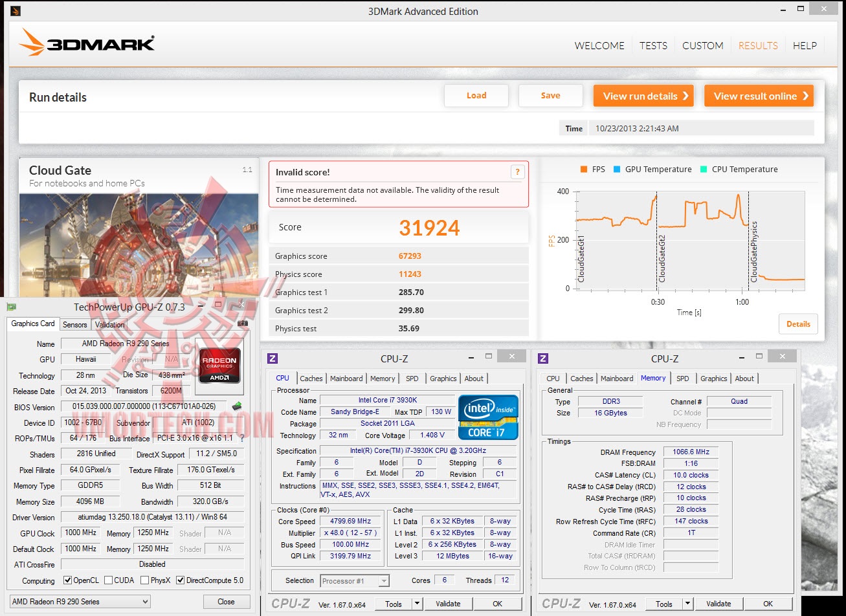Enable the CUDA checkbox
The height and width of the screenshot is (616, 846).
[x=108, y=580]
